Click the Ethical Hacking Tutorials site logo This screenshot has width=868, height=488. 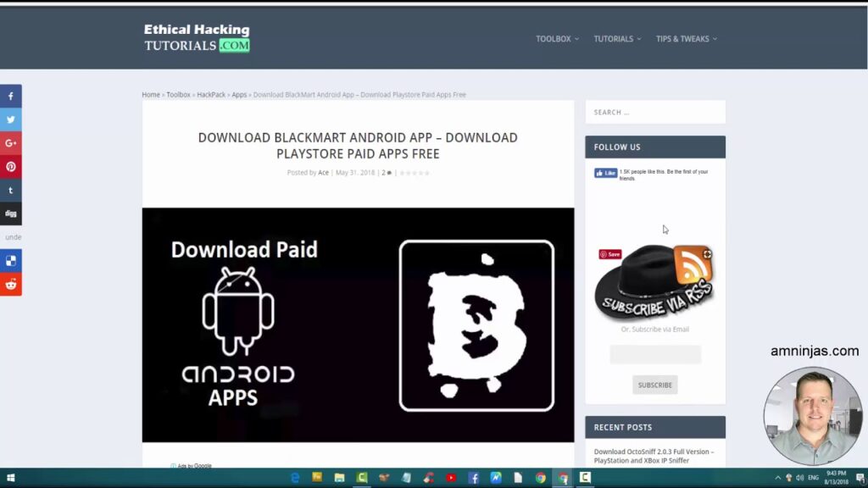pos(197,37)
